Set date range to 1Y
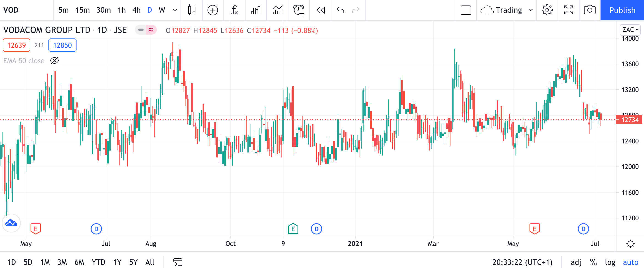This screenshot has width=644, height=272. click(x=117, y=262)
